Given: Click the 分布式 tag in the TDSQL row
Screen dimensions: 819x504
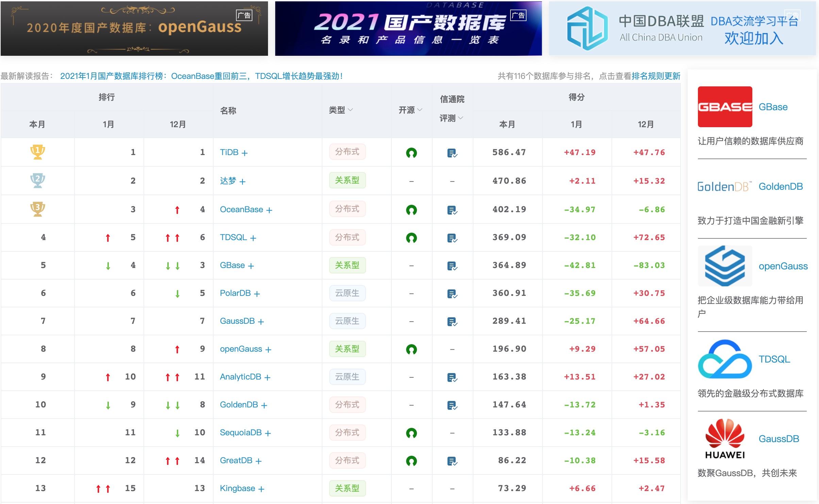Looking at the screenshot, I should [347, 237].
